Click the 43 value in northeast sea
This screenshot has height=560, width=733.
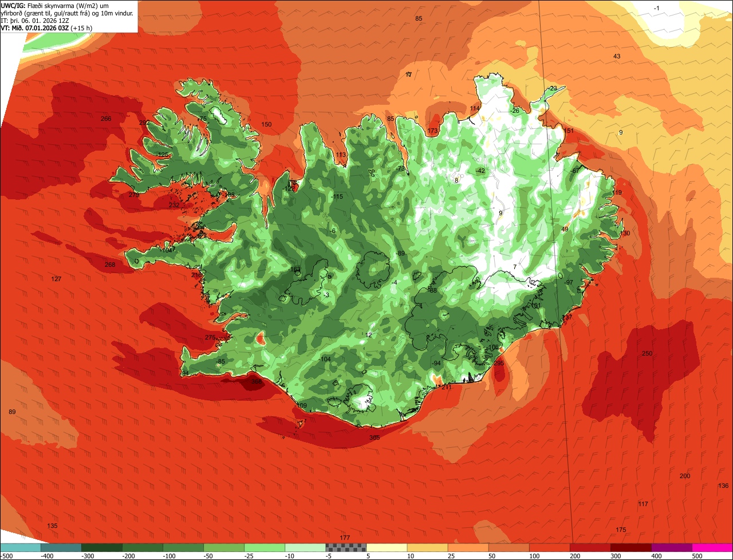tap(617, 56)
